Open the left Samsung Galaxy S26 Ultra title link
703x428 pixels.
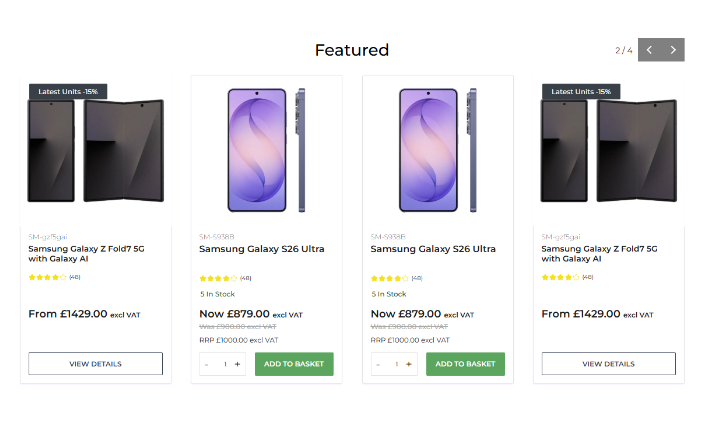click(x=261, y=249)
